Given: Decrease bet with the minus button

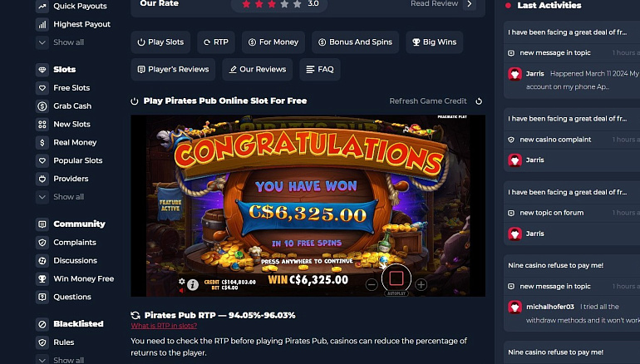Looking at the screenshot, I should (x=372, y=284).
